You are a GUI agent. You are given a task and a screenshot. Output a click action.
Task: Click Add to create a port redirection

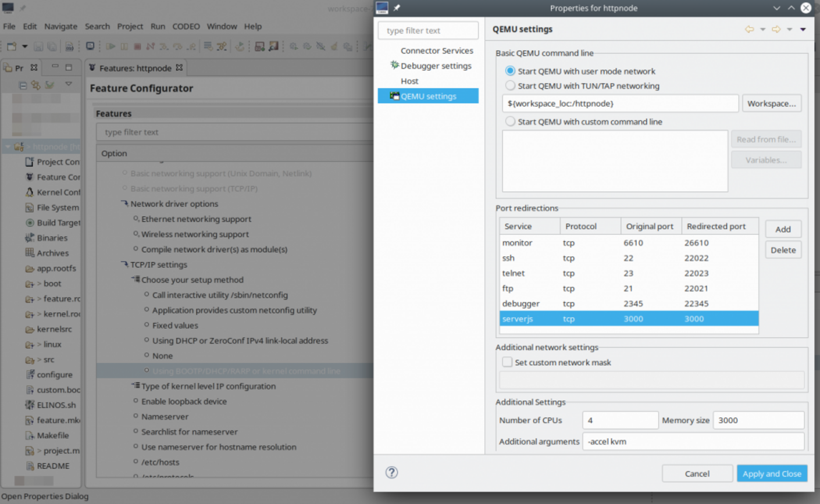(783, 229)
